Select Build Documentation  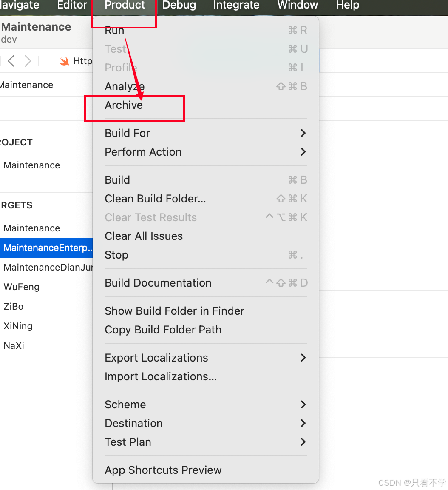click(x=206, y=283)
